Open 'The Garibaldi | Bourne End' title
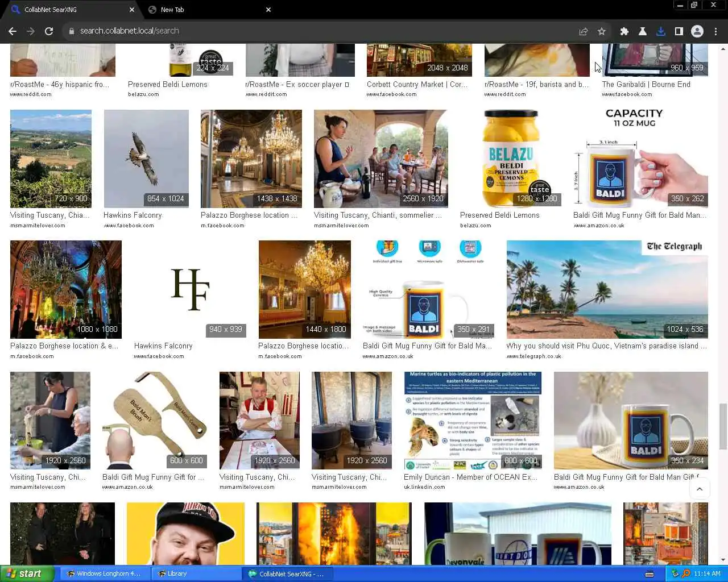This screenshot has height=582, width=728. point(646,85)
